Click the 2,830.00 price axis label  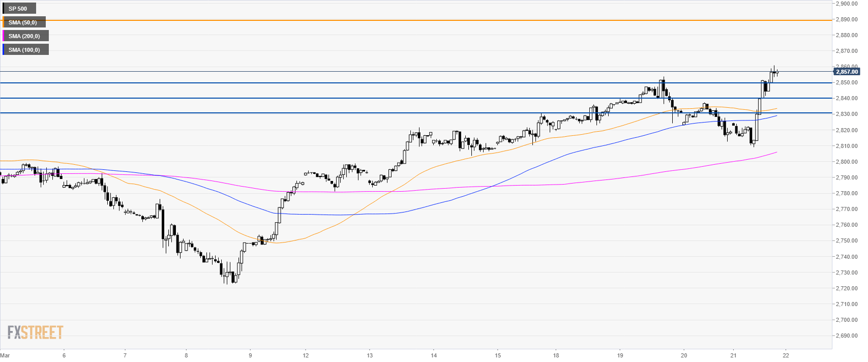[847, 114]
